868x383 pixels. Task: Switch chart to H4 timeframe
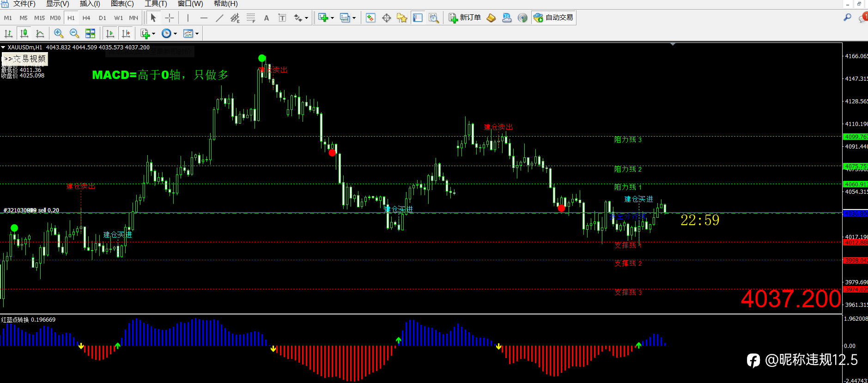[86, 18]
